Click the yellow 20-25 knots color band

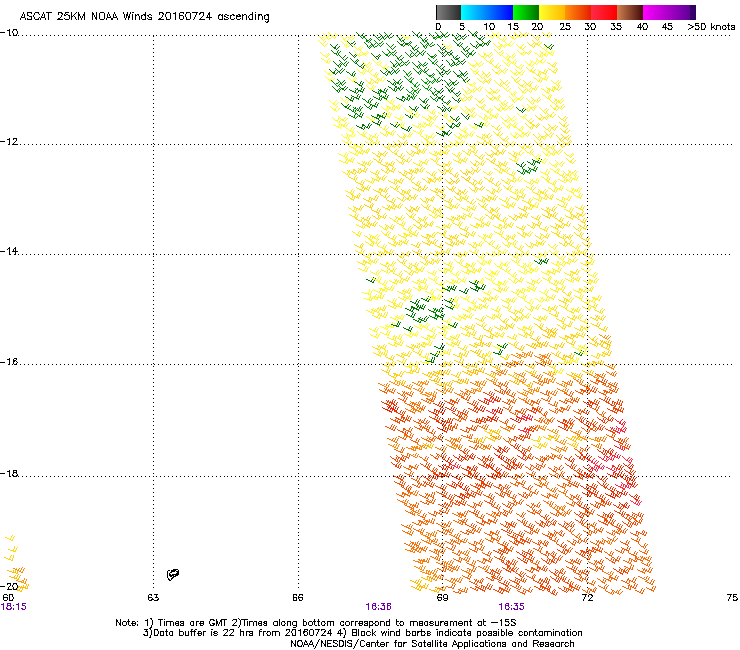[x=552, y=12]
